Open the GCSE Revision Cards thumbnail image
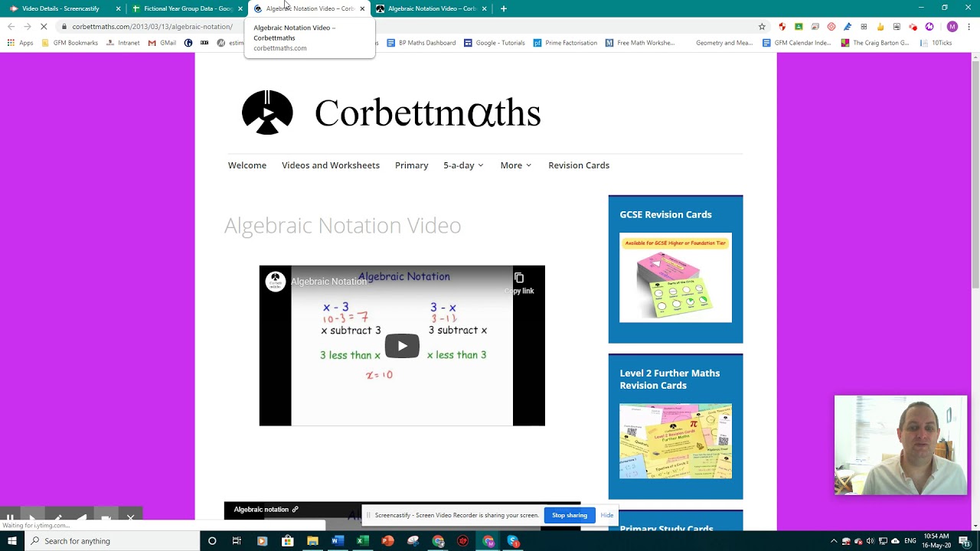980x551 pixels. (675, 278)
